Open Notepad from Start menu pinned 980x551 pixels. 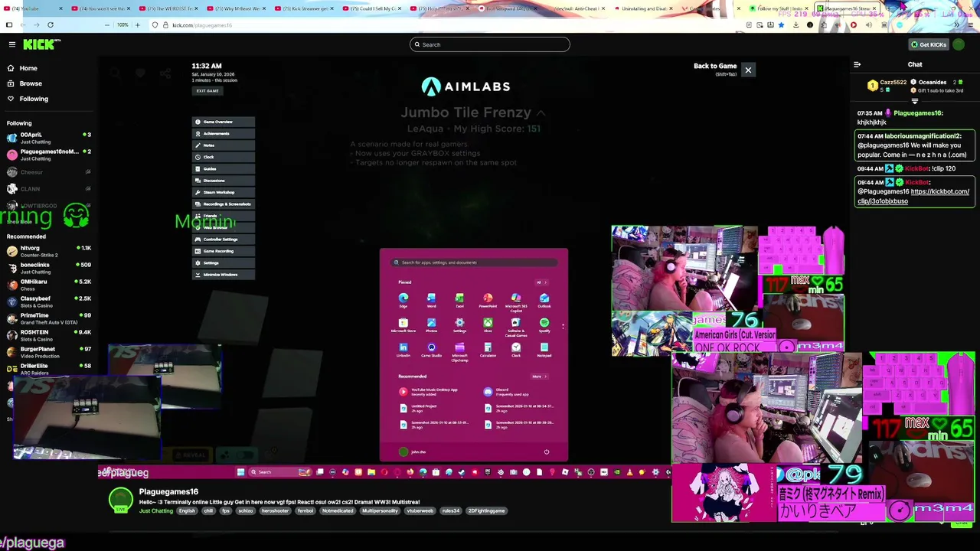pos(544,350)
